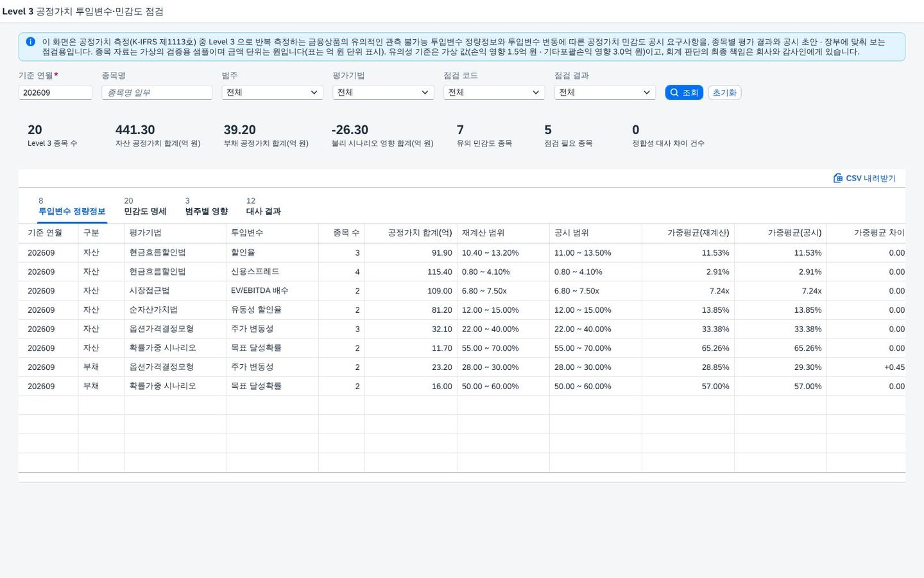
Task: Click the 39.20 liability fair value KPI
Action: click(x=266, y=136)
